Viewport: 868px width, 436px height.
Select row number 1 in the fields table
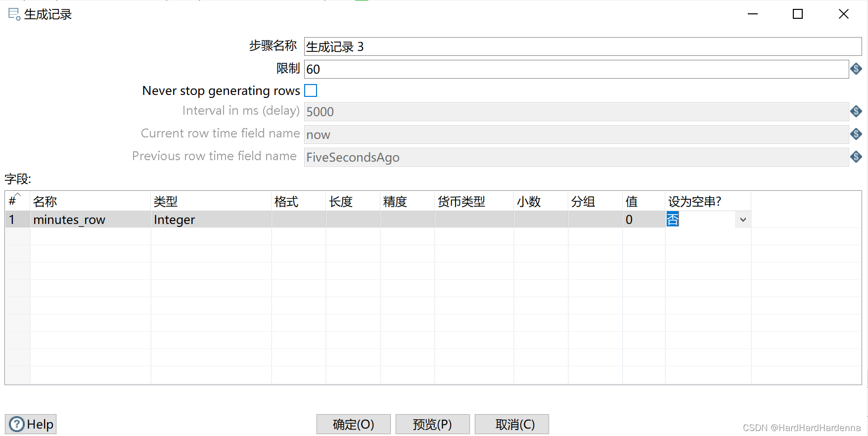pyautogui.click(x=17, y=219)
